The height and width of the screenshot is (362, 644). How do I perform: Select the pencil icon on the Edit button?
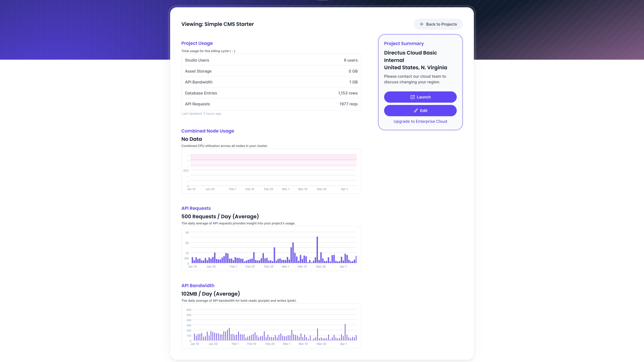(416, 110)
